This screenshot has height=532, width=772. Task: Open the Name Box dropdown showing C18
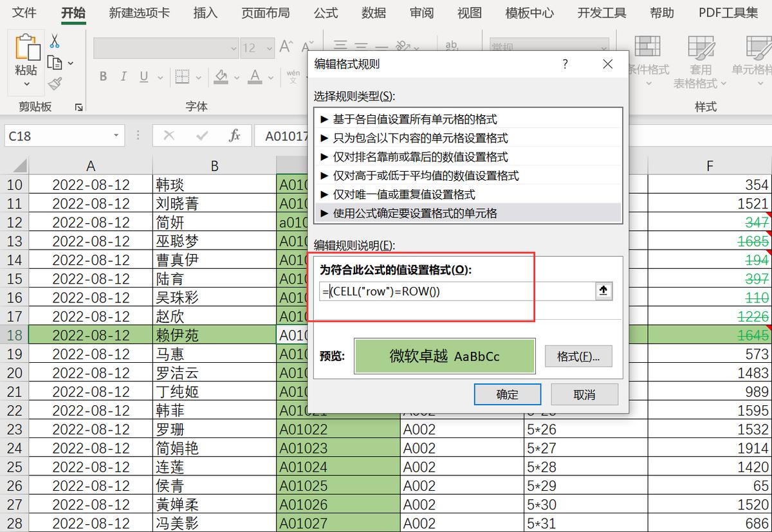pyautogui.click(x=117, y=136)
